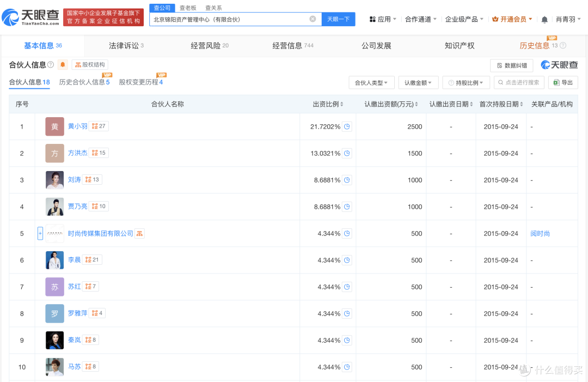The height and width of the screenshot is (382, 588).
Task: Open the Tianyancha logo home link
Action: 30,17
